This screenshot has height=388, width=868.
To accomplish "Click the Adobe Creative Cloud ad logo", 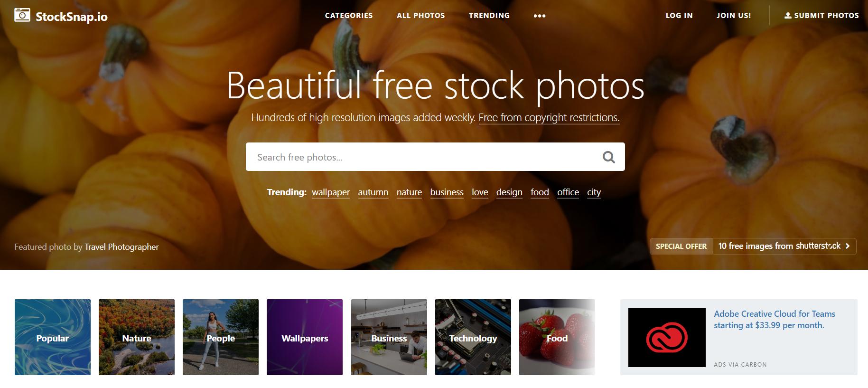I will 667,337.
